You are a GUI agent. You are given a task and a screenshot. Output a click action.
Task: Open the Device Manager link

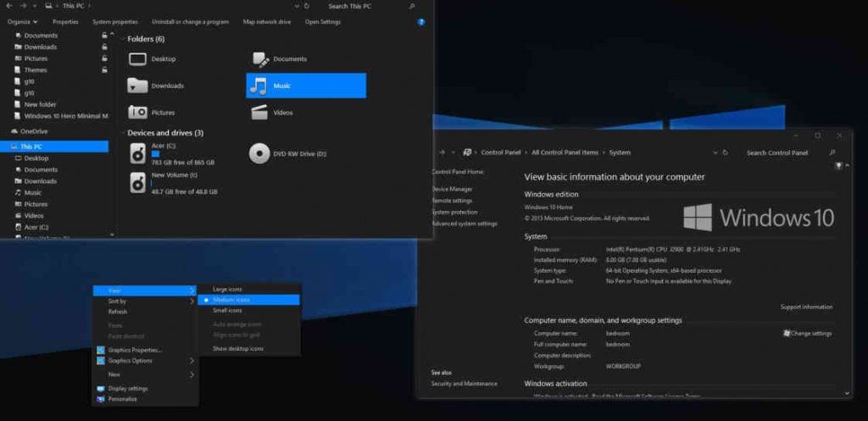453,189
